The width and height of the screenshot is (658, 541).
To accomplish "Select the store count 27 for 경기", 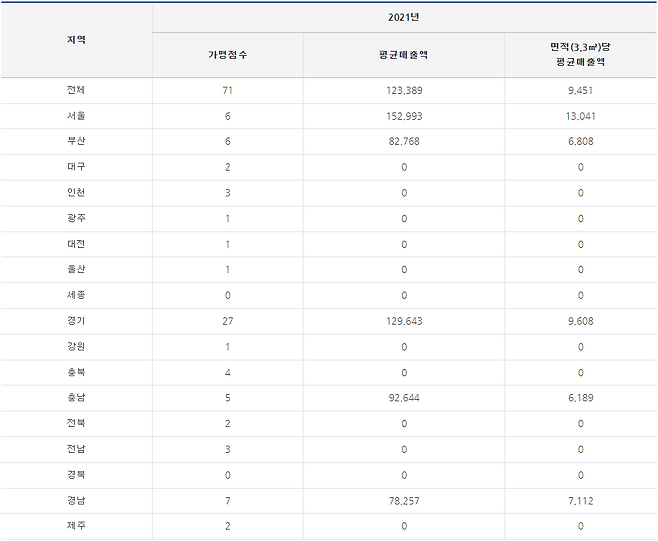I will tap(227, 321).
